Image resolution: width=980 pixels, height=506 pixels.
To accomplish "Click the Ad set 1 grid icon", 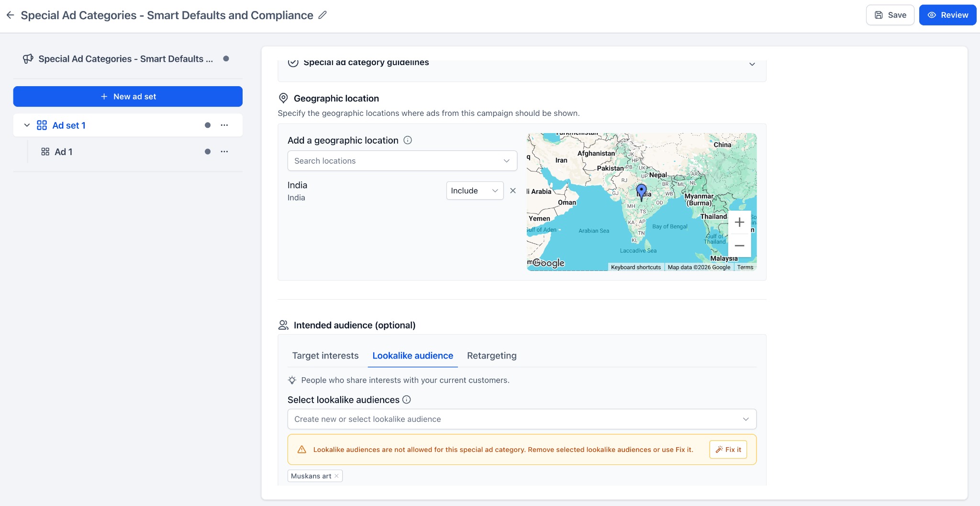I will coord(42,125).
